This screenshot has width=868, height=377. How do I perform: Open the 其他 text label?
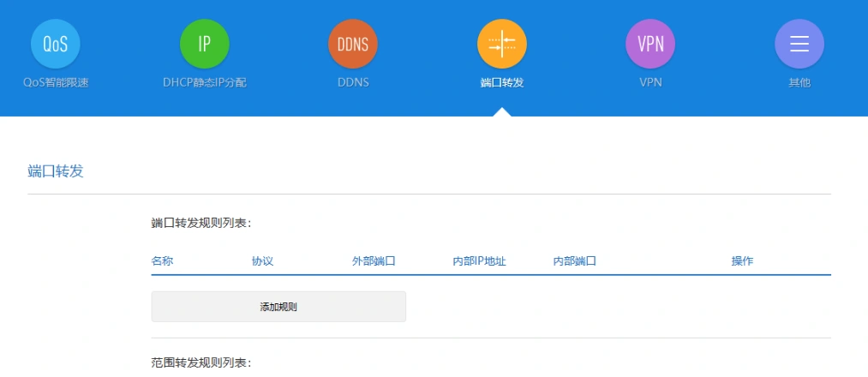(799, 83)
